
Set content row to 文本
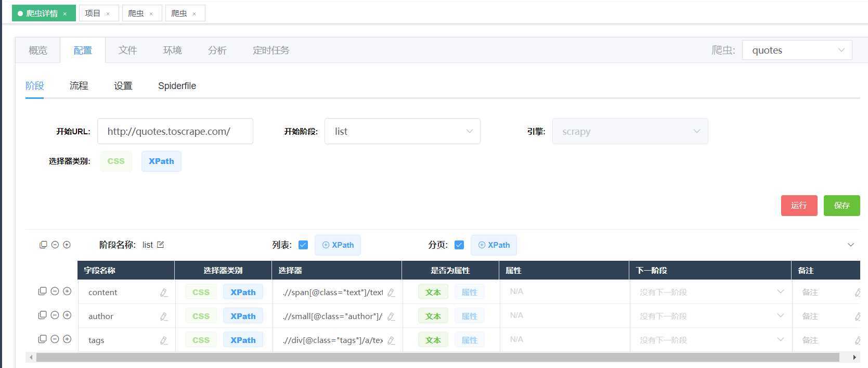point(433,292)
